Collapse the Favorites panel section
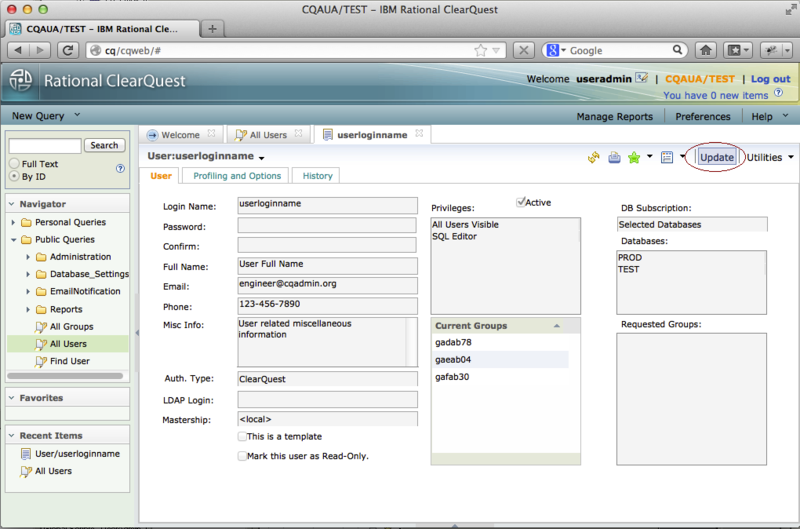The image size is (800, 529). (11, 397)
